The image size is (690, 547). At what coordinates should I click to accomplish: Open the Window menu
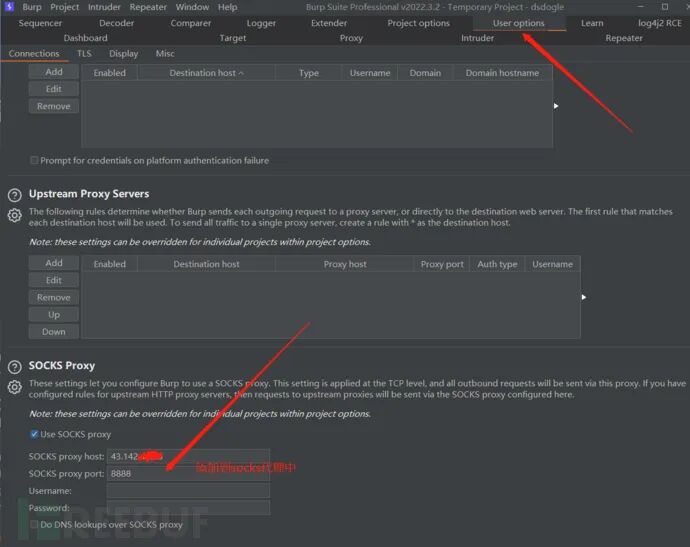pyautogui.click(x=192, y=7)
